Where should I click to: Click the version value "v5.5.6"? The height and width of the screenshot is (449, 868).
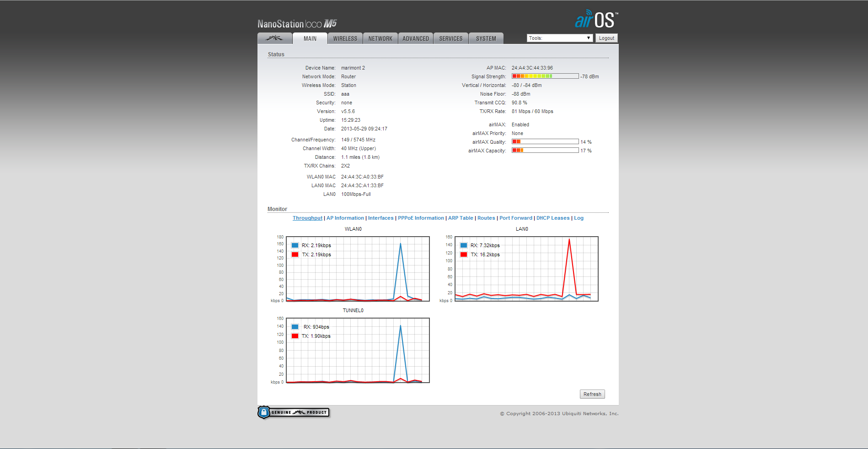[x=348, y=111]
